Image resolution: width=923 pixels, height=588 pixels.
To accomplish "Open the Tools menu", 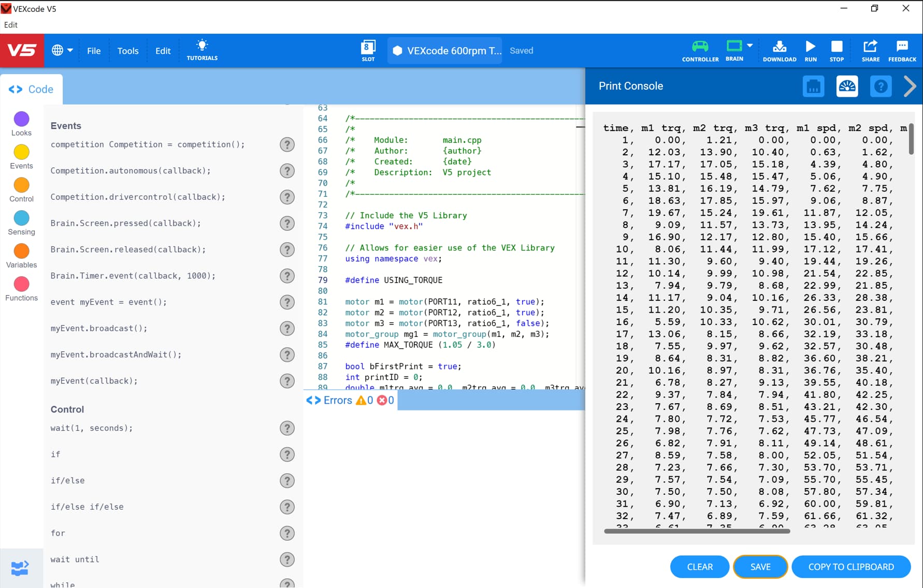I will [128, 51].
